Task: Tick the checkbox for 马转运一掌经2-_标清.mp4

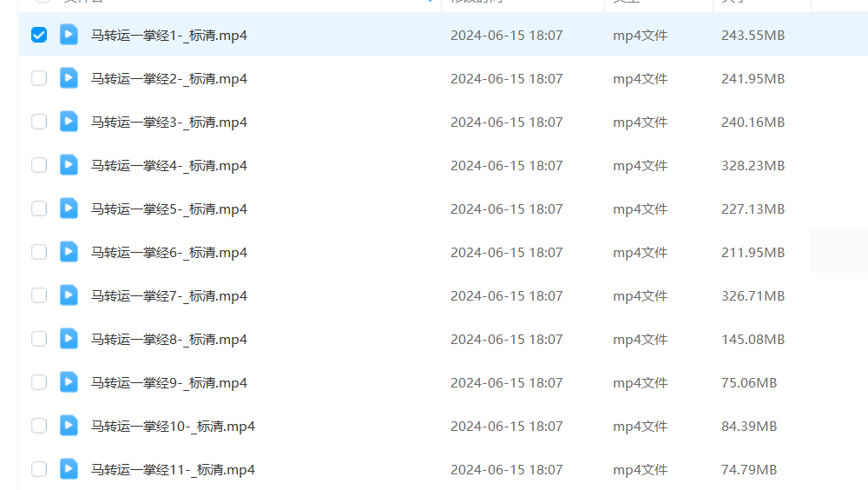Action: (x=39, y=78)
